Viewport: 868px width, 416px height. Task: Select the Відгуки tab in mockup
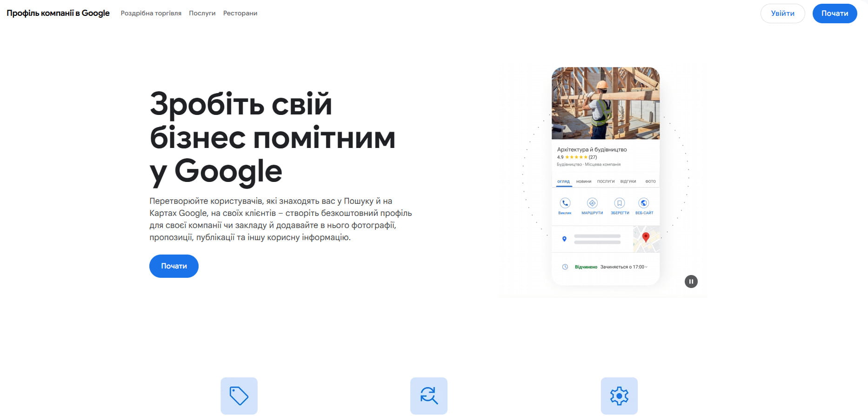tap(628, 181)
